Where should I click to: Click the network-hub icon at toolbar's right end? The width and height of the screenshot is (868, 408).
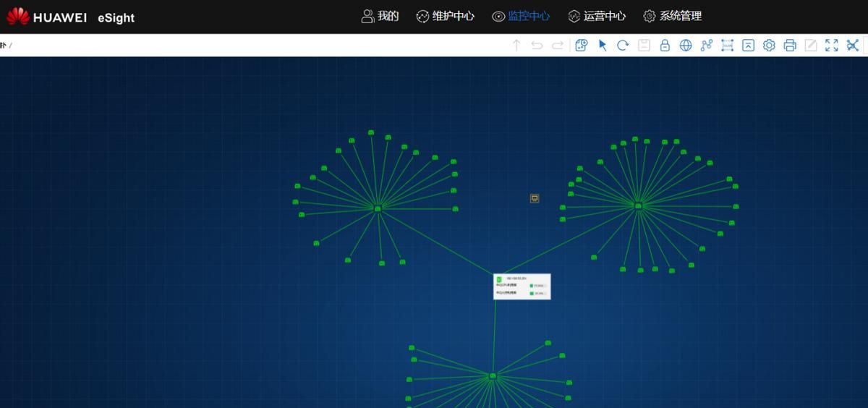853,46
